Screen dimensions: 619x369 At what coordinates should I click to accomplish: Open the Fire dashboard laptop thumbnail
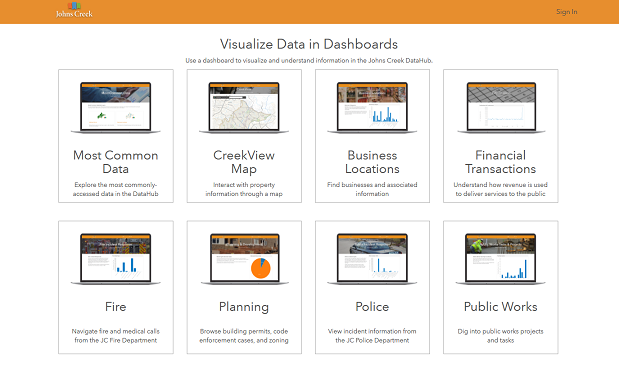(116, 259)
